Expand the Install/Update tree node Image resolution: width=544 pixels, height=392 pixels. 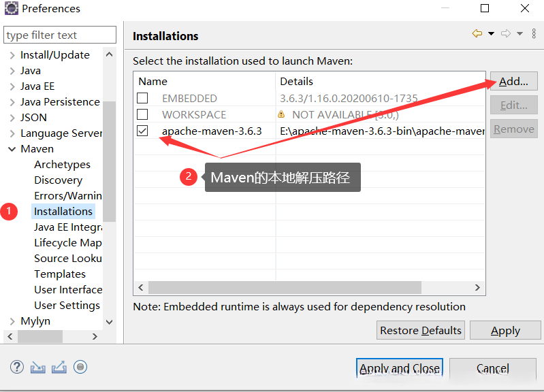pyautogui.click(x=12, y=55)
